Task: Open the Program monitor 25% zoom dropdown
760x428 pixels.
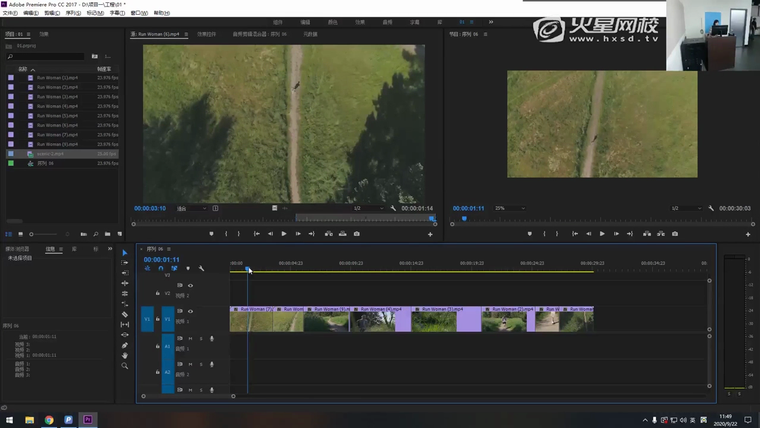Action: [508, 208]
